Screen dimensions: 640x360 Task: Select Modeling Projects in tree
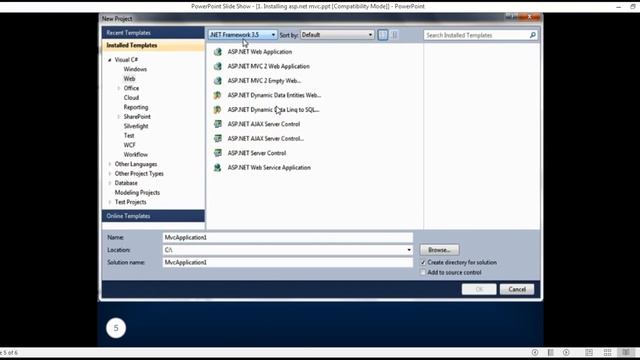pos(137,193)
